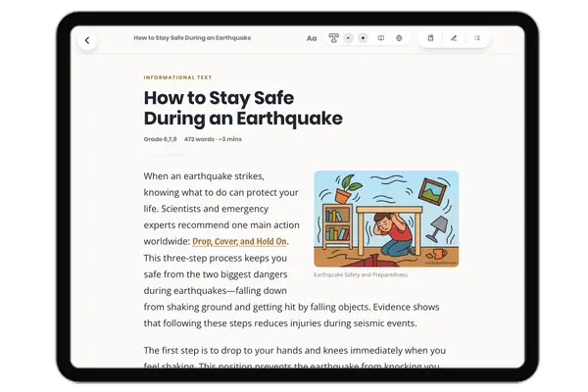Go back with the left chevron button
The height and width of the screenshot is (392, 588).
(x=87, y=40)
